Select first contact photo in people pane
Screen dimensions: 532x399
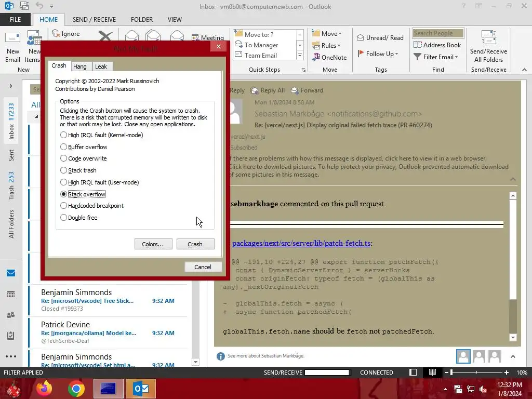pyautogui.click(x=463, y=356)
